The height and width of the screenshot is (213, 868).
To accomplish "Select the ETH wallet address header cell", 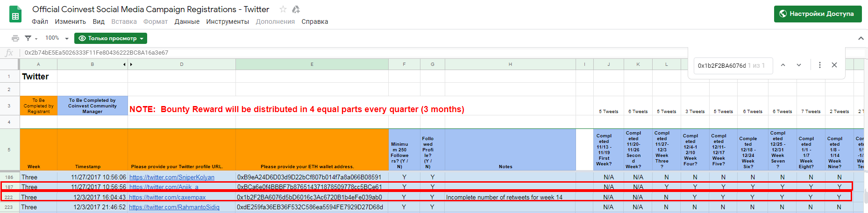I will click(x=312, y=149).
